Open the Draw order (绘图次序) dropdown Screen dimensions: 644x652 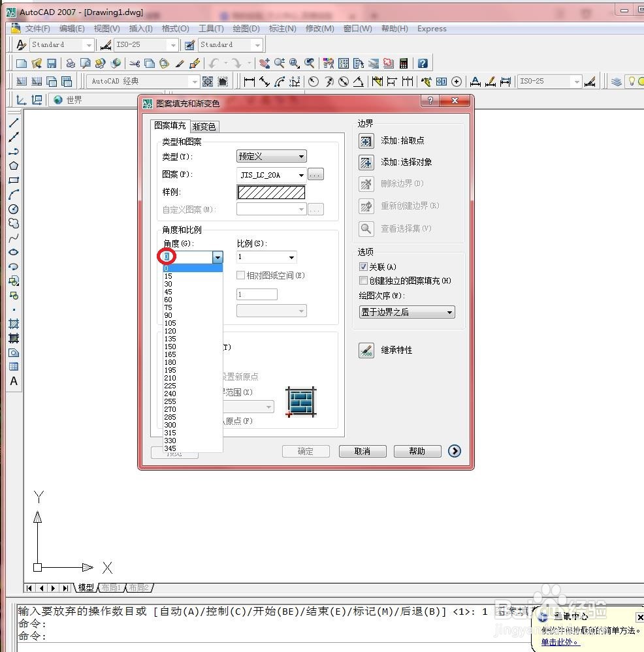407,312
